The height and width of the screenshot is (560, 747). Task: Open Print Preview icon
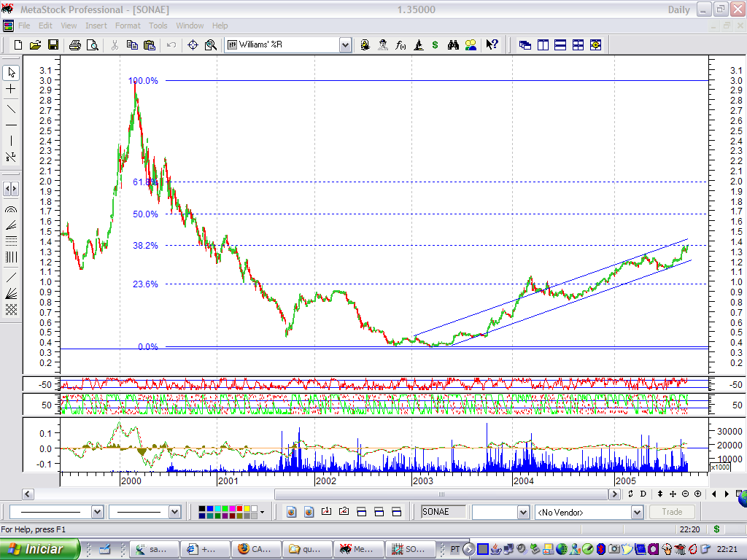(93, 44)
